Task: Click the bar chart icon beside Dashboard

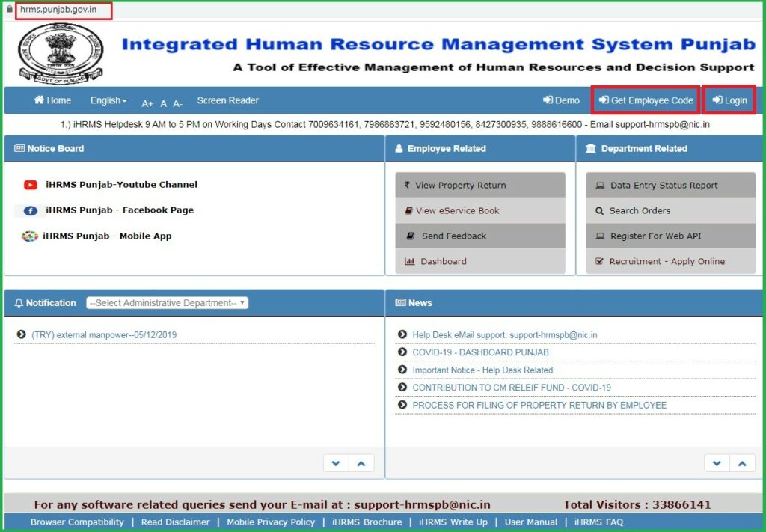Action: tap(409, 261)
